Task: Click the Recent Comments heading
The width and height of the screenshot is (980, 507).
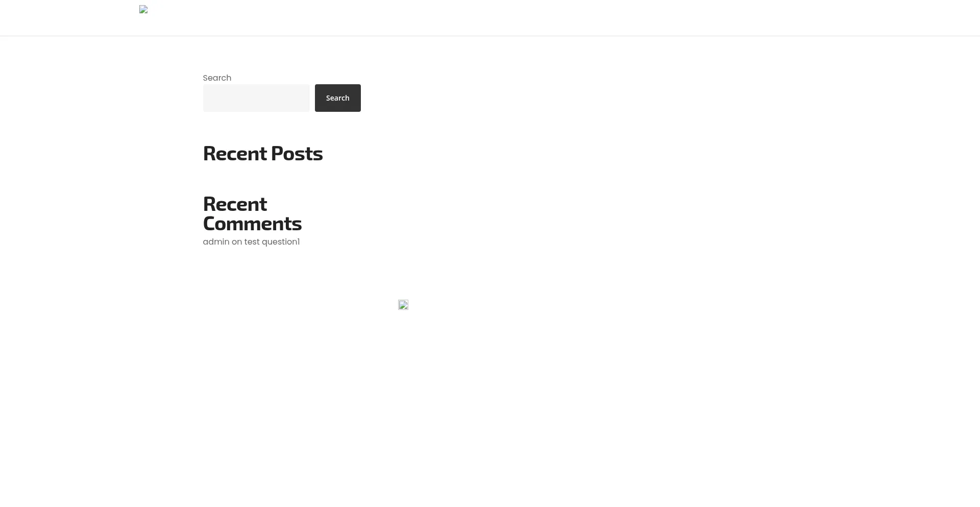Action: [252, 214]
